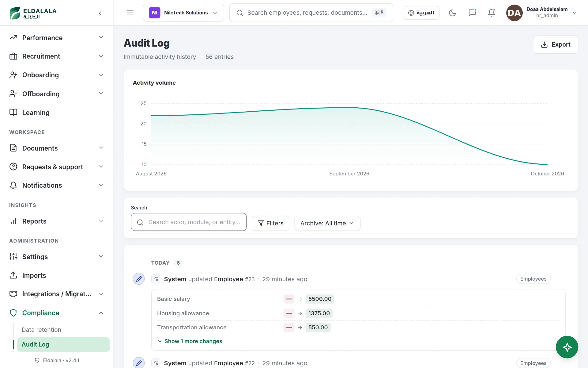
Task: Click the Documents file icon
Action: coord(13,148)
